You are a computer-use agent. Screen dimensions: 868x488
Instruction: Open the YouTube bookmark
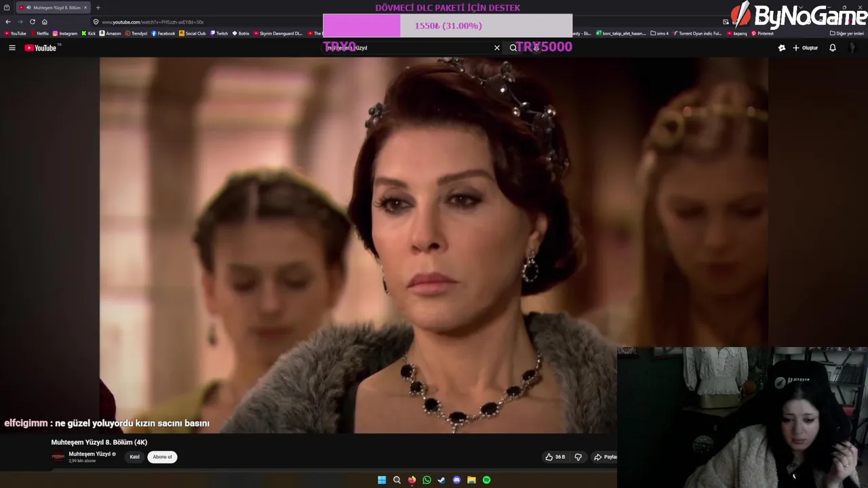[x=16, y=33]
